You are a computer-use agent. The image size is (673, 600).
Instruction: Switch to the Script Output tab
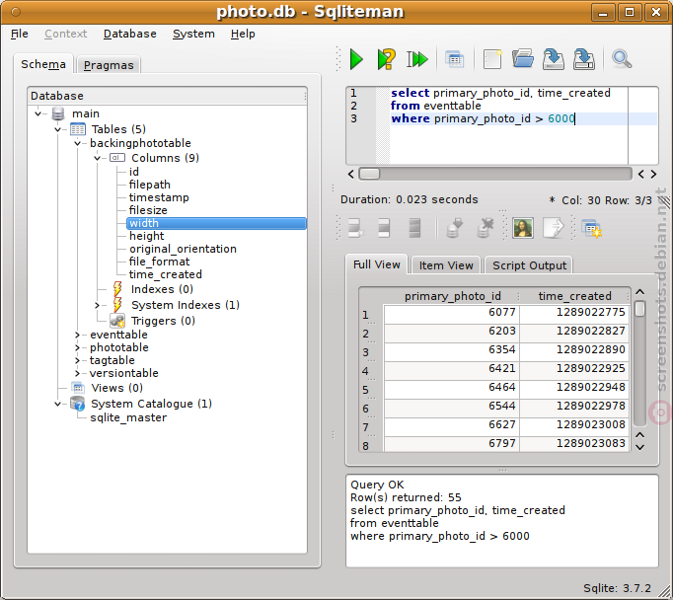(529, 265)
